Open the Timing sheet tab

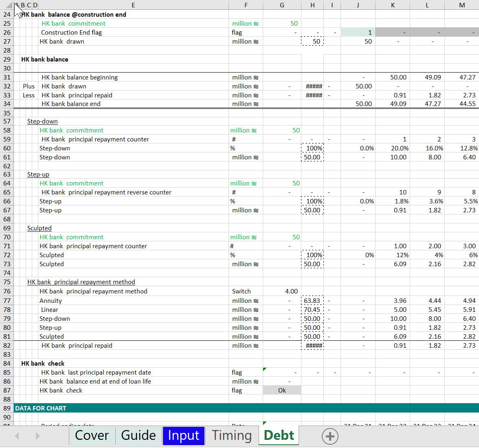point(231,435)
